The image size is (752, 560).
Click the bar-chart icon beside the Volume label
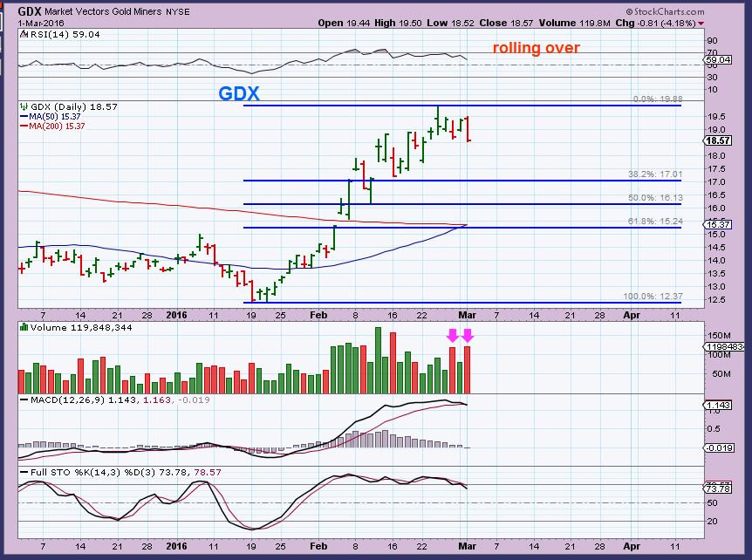(x=24, y=327)
